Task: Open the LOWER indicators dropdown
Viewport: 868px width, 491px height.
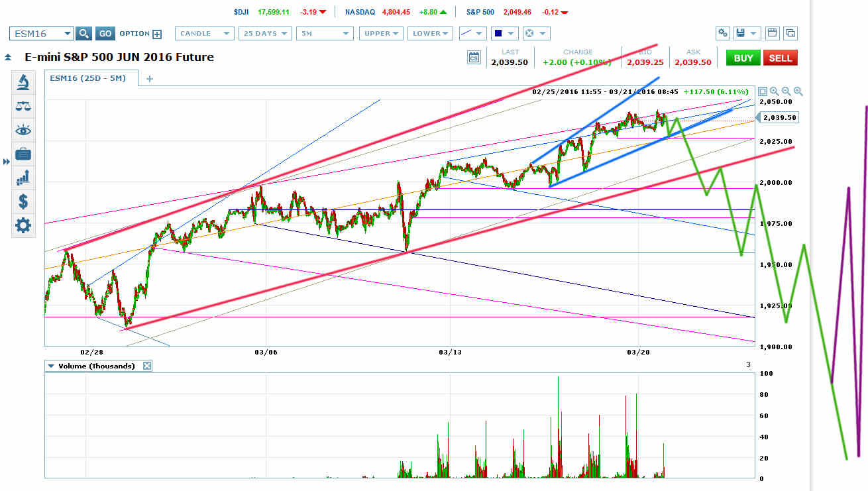Action: tap(431, 33)
